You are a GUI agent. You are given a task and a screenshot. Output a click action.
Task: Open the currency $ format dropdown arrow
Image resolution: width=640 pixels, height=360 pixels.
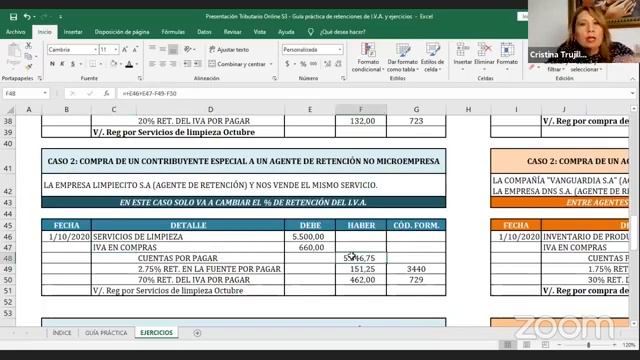click(294, 64)
